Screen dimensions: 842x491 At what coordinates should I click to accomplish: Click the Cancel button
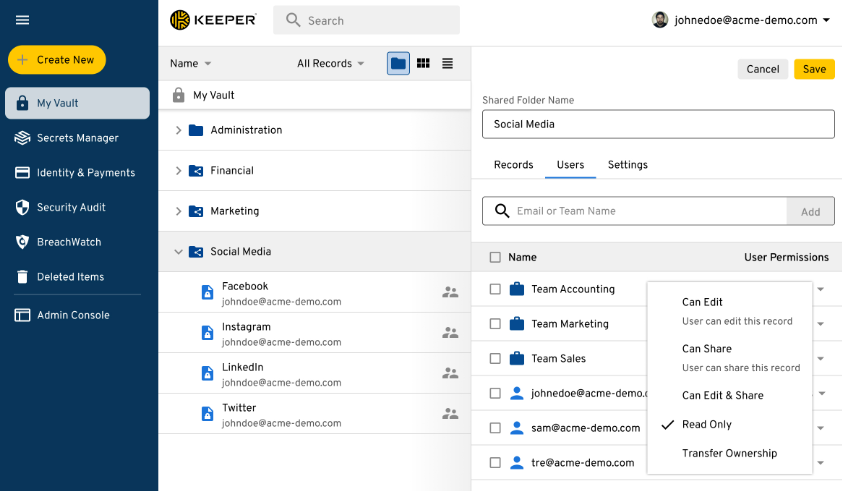[763, 69]
